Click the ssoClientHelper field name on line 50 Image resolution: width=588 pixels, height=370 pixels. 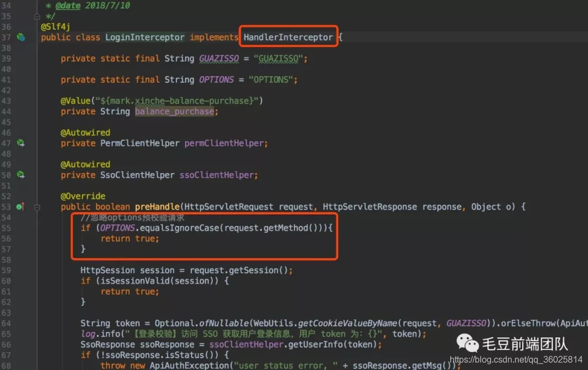pyautogui.click(x=217, y=175)
